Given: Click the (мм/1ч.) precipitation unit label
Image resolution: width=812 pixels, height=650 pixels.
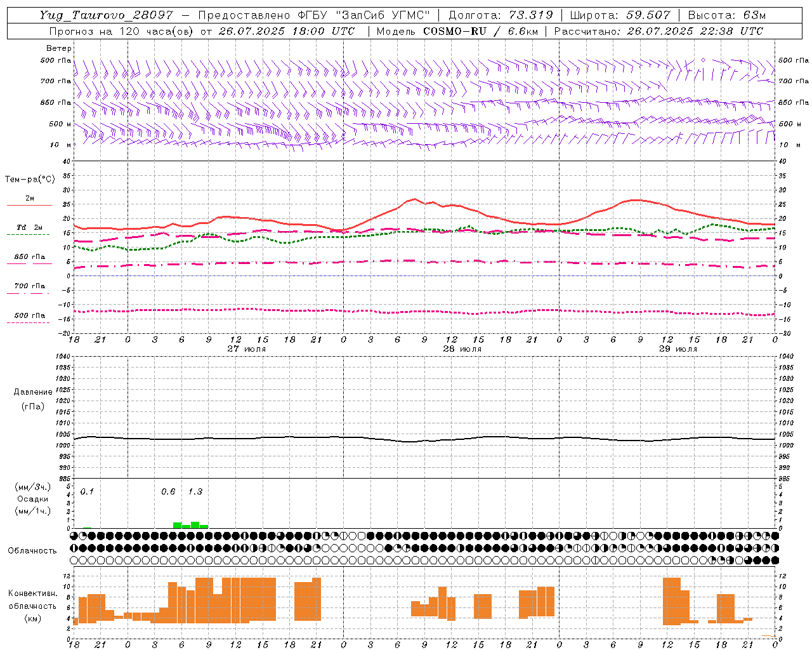Looking at the screenshot, I should tap(32, 511).
